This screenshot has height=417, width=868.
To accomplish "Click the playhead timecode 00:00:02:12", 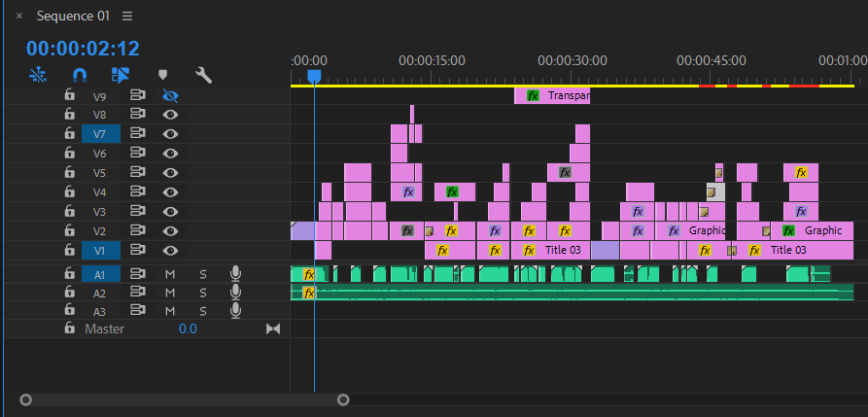I will [x=83, y=48].
